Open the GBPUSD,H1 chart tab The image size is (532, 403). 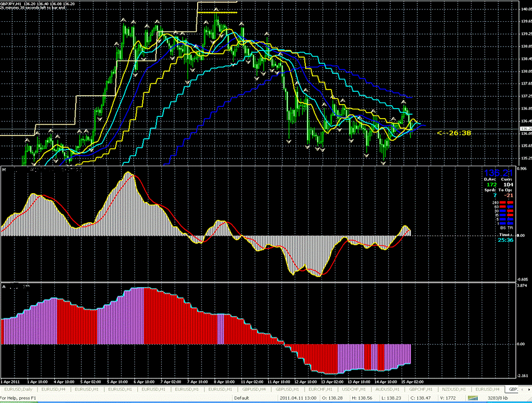[287, 389]
